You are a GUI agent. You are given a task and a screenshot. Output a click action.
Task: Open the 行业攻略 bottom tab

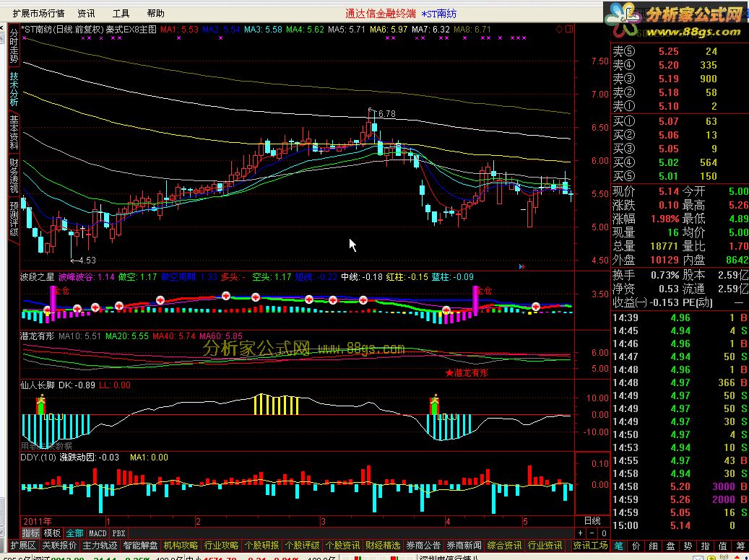click(x=221, y=546)
